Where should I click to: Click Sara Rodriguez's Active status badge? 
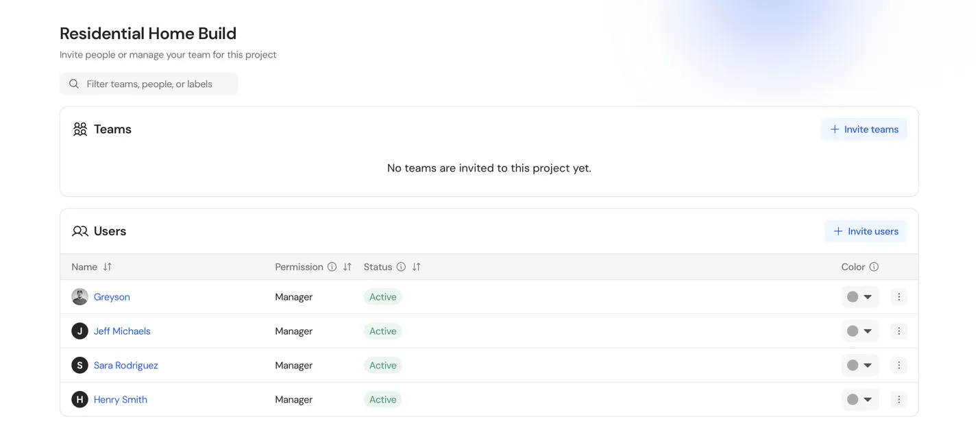[x=382, y=365]
